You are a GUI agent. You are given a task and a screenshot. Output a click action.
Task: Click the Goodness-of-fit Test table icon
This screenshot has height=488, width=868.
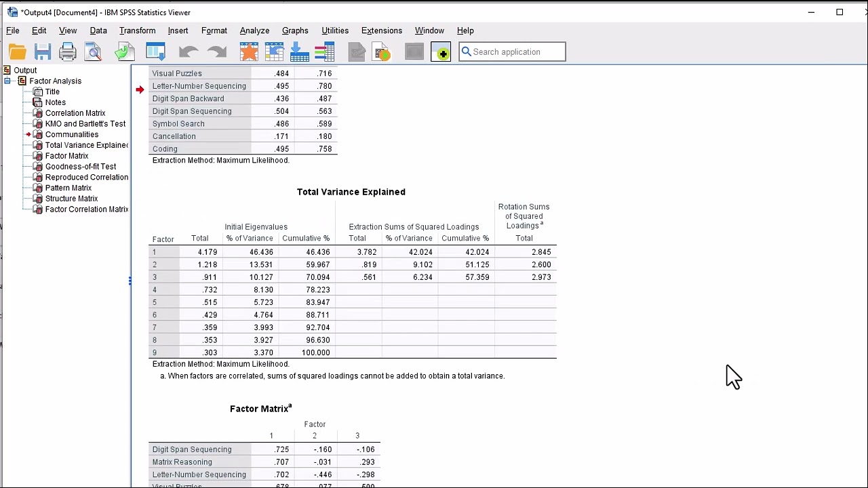[x=38, y=166]
